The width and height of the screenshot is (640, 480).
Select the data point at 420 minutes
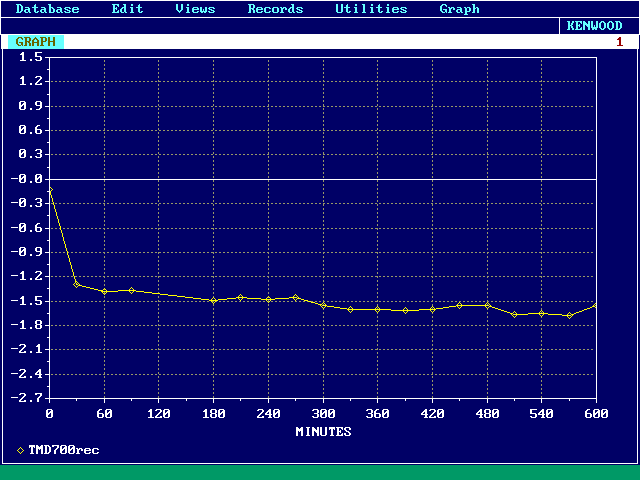(433, 309)
